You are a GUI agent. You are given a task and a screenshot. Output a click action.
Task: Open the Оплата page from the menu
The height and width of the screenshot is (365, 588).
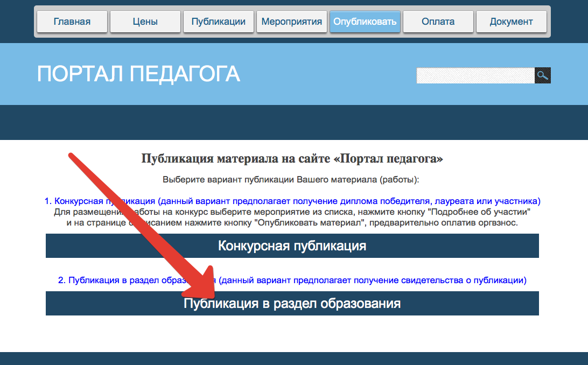(438, 22)
